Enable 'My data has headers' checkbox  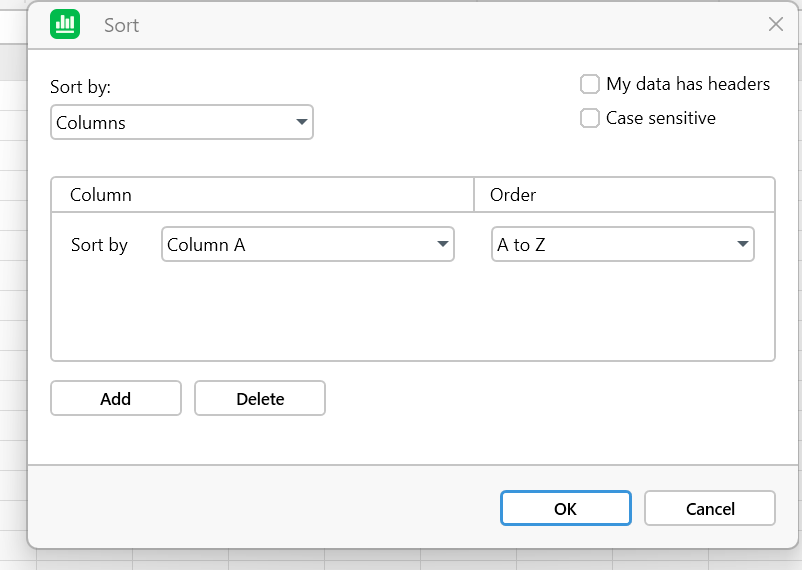pos(590,84)
